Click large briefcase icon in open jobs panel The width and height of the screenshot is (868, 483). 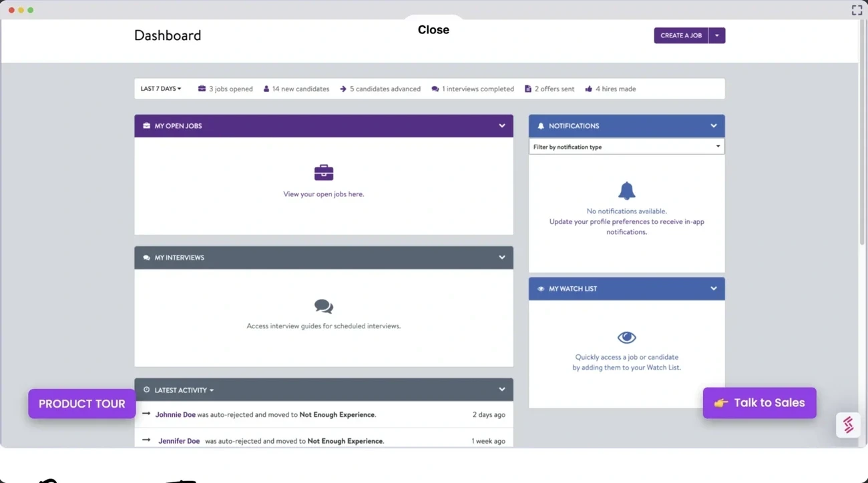[324, 172]
